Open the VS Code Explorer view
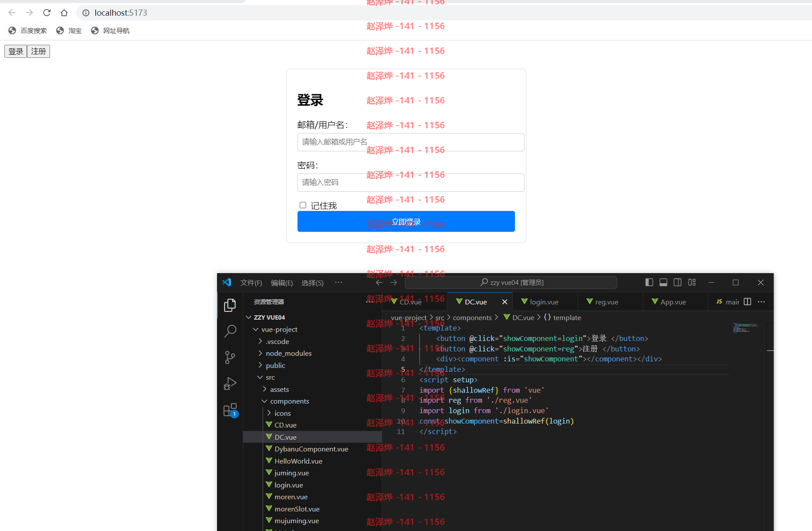The image size is (812, 531). pyautogui.click(x=230, y=305)
